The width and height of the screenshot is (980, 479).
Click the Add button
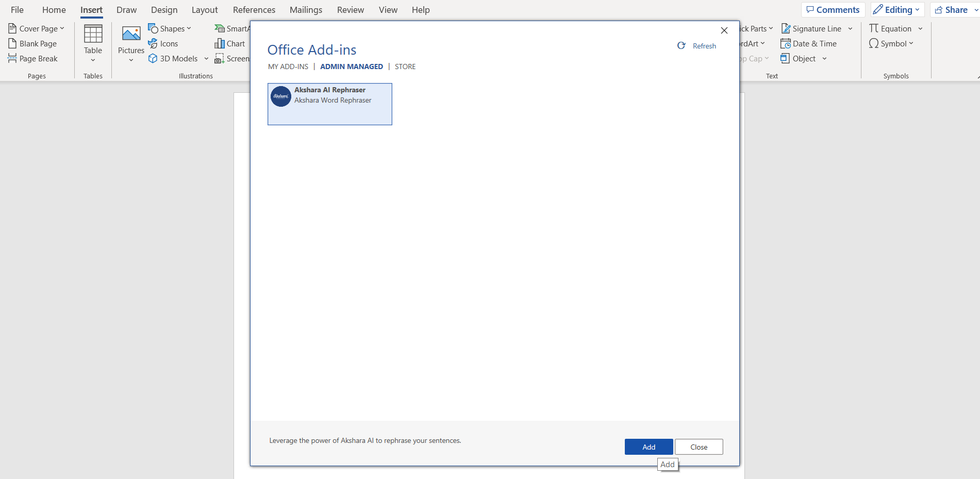649,447
